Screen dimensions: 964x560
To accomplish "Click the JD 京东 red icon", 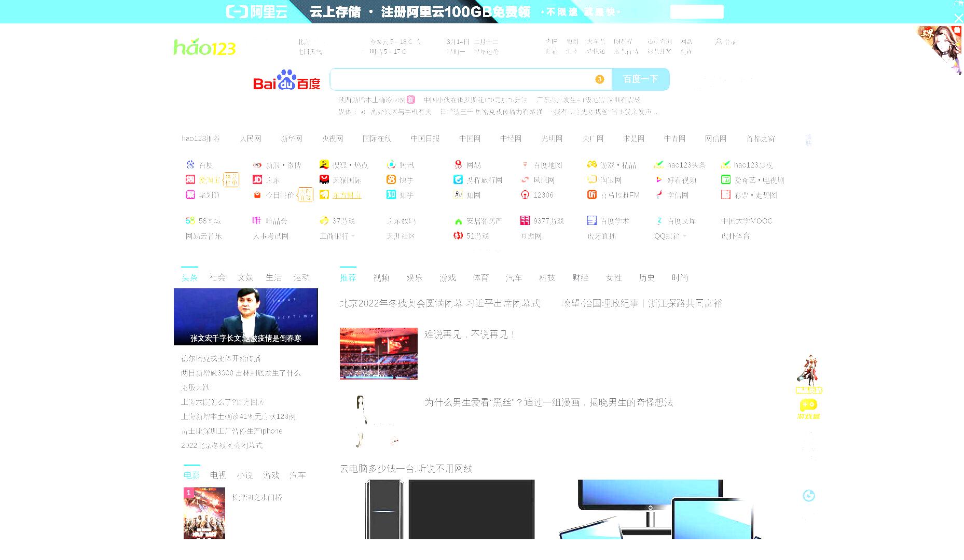I will pyautogui.click(x=257, y=179).
